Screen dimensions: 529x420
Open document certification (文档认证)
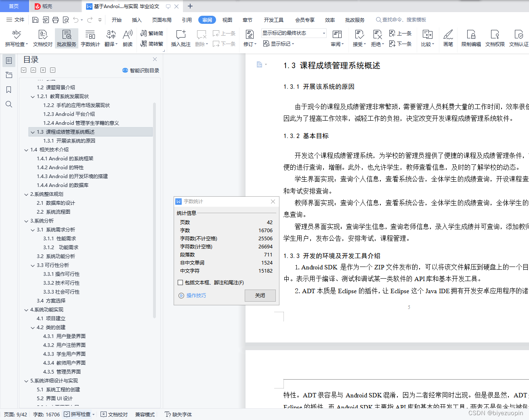click(519, 38)
